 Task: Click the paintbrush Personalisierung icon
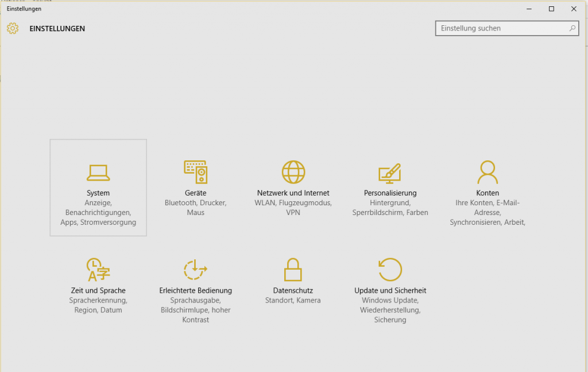[390, 172]
